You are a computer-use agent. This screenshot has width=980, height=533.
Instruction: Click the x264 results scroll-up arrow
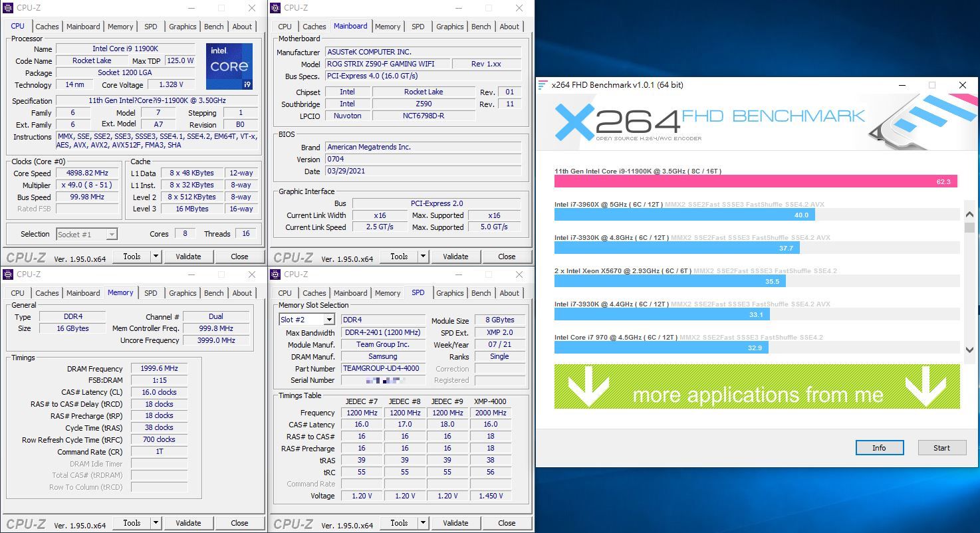(969, 215)
